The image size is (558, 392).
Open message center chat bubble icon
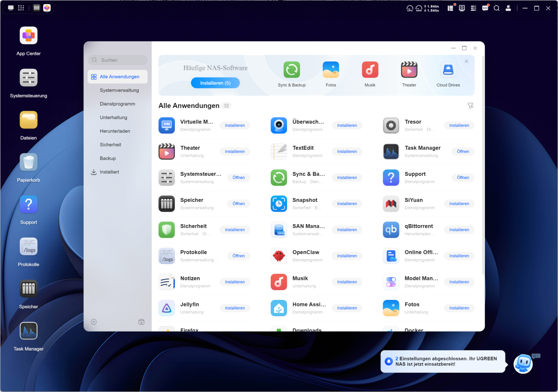[x=485, y=8]
